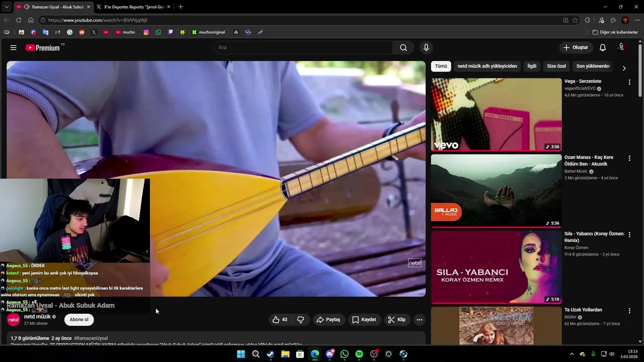Open the YouTube account avatar menu
The image size is (644, 362).
tap(622, 47)
